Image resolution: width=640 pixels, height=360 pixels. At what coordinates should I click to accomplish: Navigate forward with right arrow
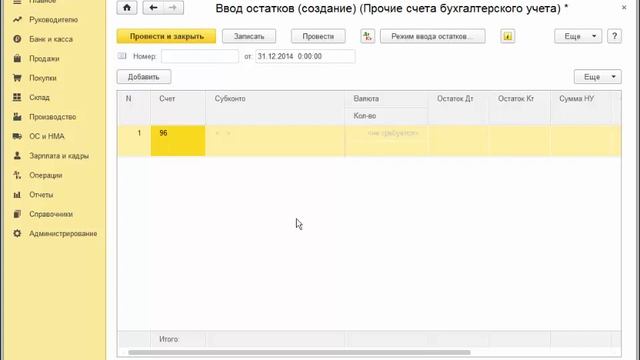point(173,8)
